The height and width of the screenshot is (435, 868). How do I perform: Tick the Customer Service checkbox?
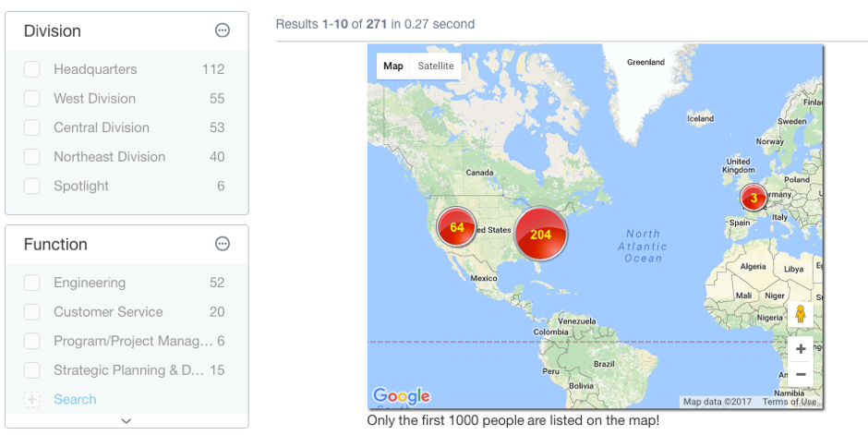[31, 312]
